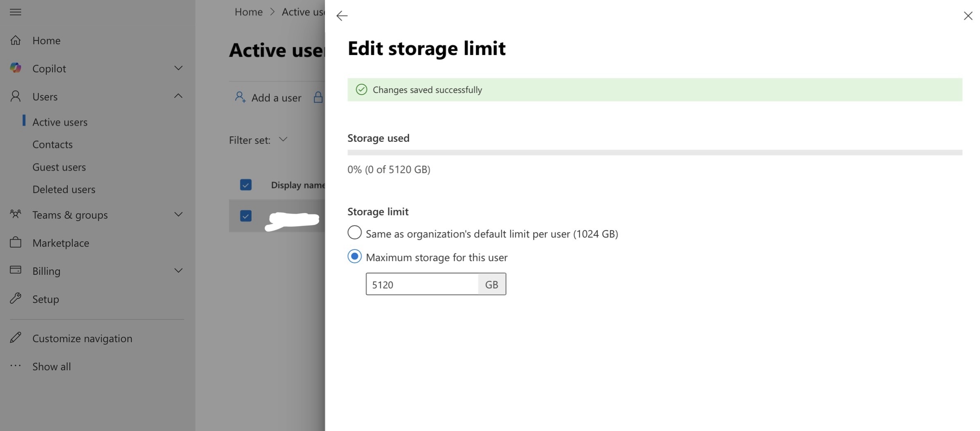Click the hamburger navigation menu icon

(x=15, y=12)
